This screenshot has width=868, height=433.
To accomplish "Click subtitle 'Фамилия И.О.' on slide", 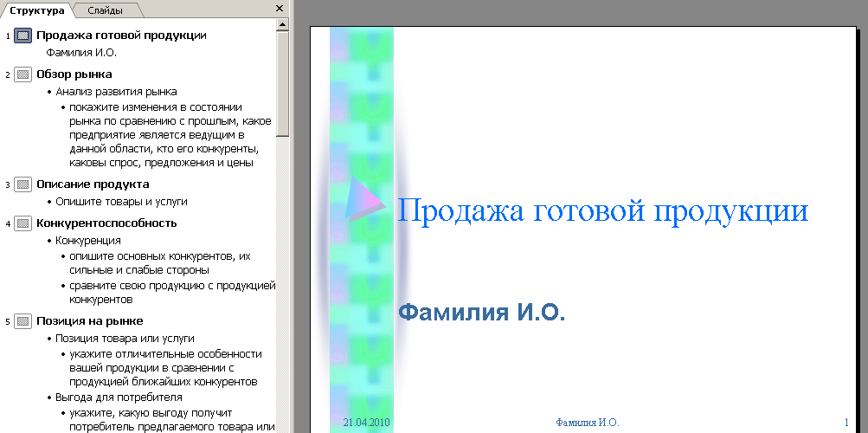I will point(481,313).
